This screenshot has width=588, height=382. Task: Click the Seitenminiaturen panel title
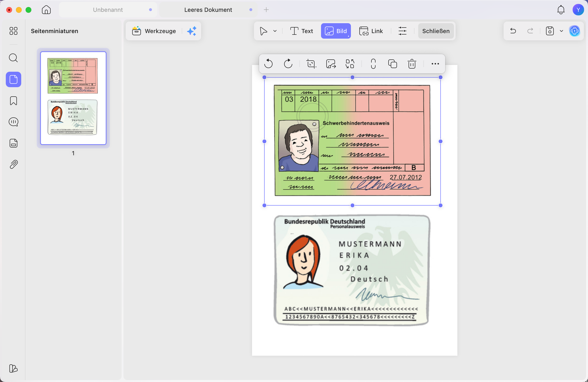tap(54, 31)
